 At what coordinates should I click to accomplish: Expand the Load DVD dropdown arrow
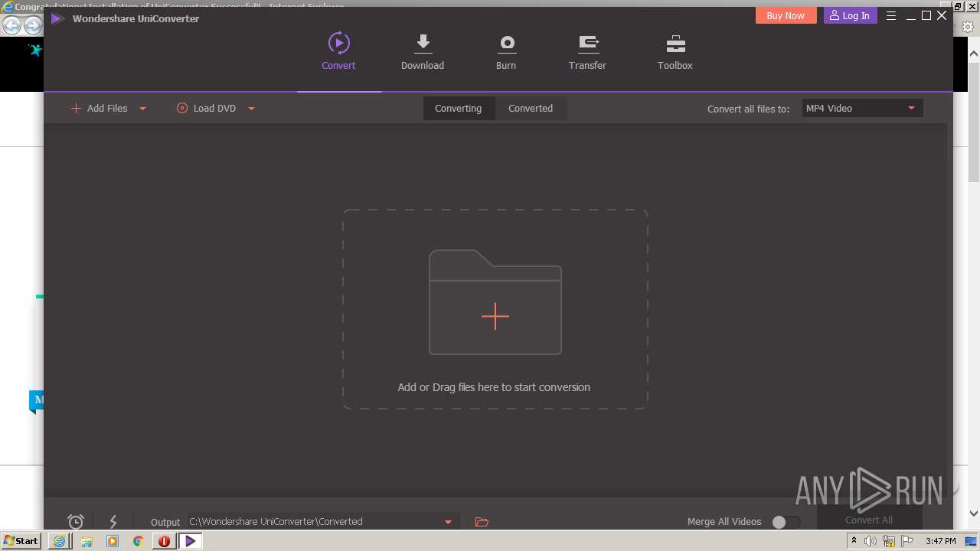pos(251,109)
